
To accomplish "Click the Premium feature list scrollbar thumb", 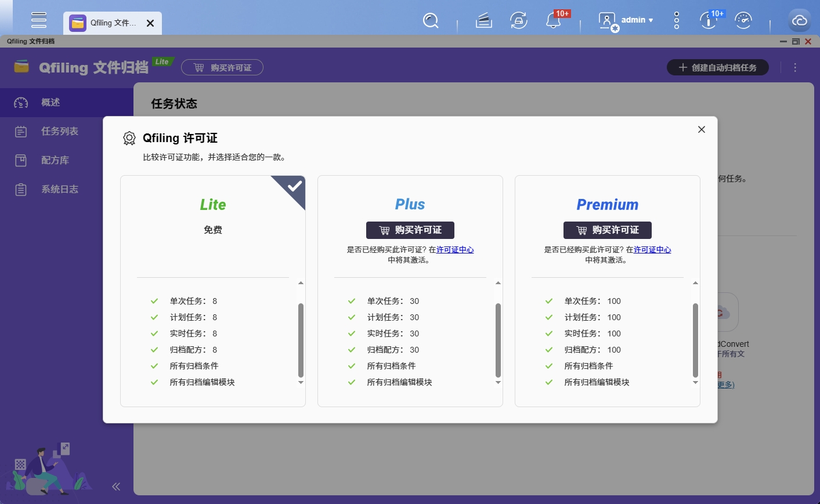I will pyautogui.click(x=695, y=340).
